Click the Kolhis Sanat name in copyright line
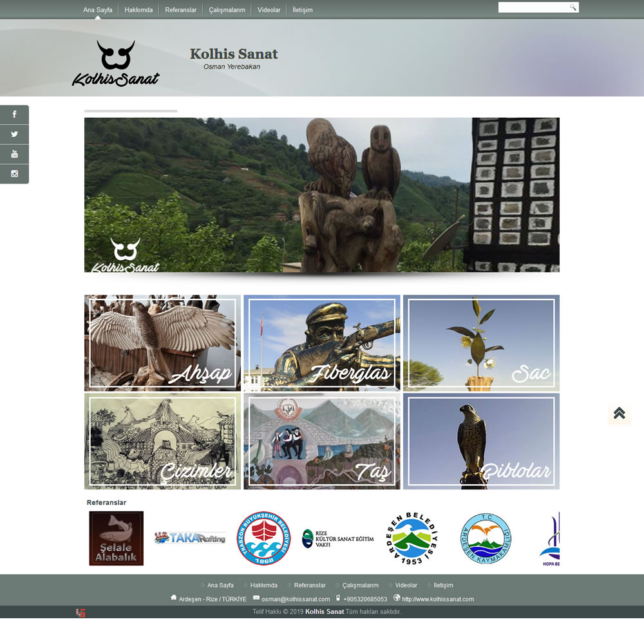 pyautogui.click(x=325, y=612)
